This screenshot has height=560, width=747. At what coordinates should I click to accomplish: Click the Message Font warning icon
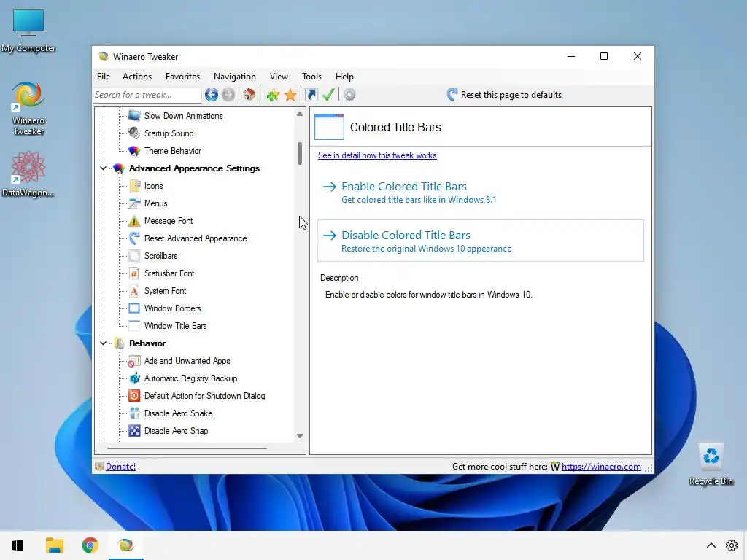[x=134, y=221]
